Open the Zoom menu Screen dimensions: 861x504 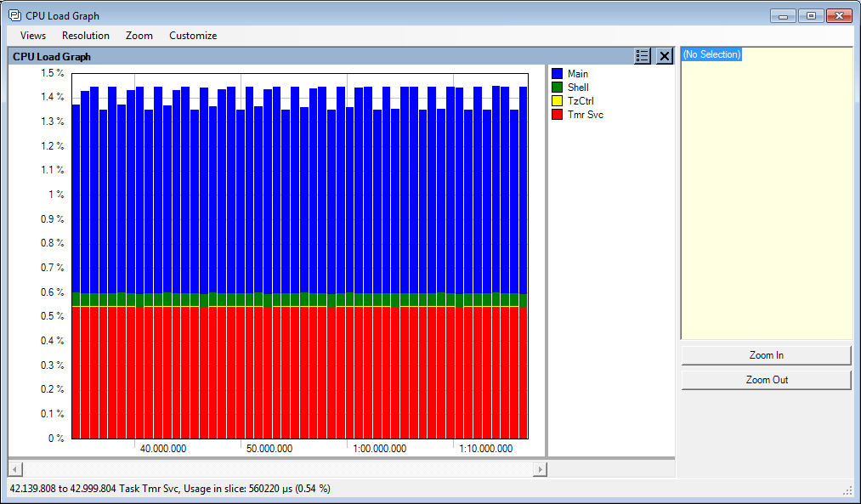(139, 36)
